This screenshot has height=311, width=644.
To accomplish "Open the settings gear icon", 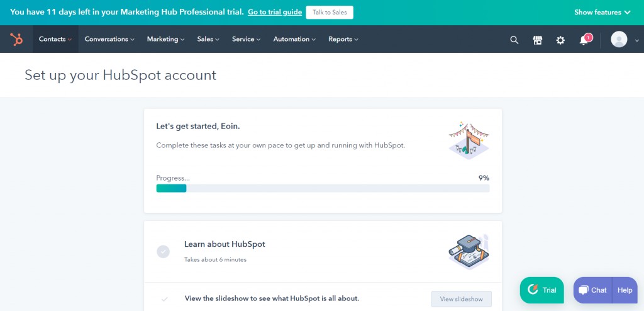I will [x=560, y=40].
